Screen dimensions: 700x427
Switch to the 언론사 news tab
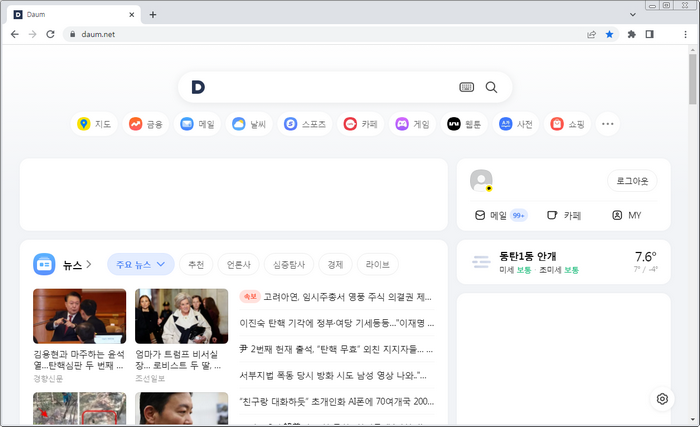tap(238, 264)
